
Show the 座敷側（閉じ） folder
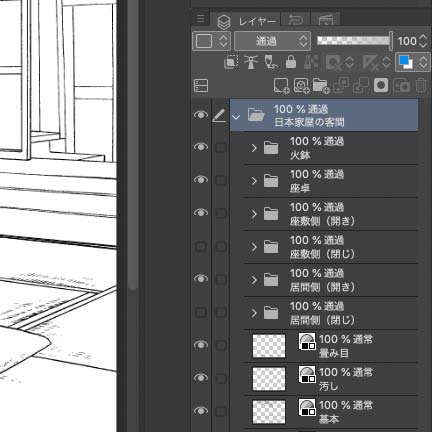click(201, 246)
